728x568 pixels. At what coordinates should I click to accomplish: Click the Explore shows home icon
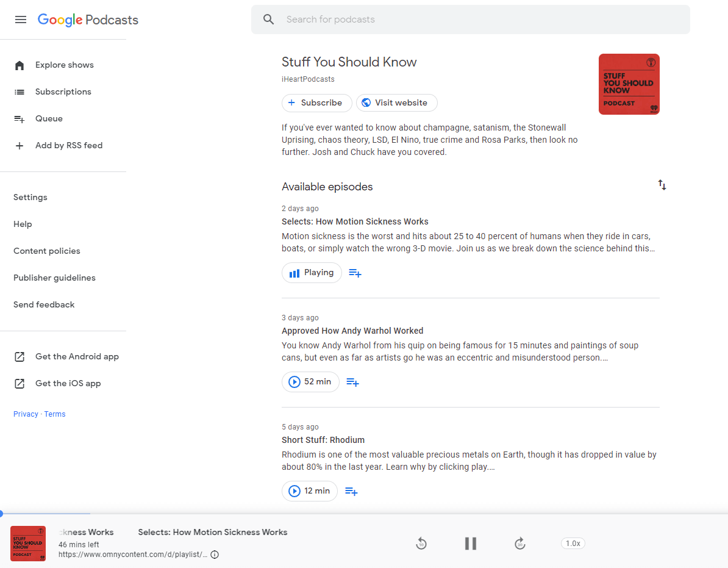(20, 65)
